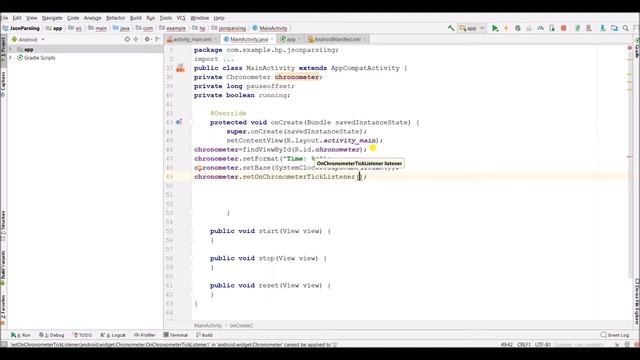
Task: Open the File menu
Action: click(x=4, y=18)
